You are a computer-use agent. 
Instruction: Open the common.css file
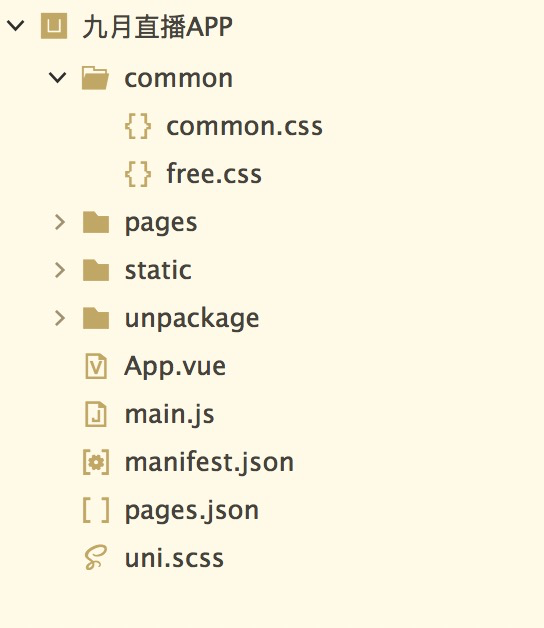click(x=244, y=126)
